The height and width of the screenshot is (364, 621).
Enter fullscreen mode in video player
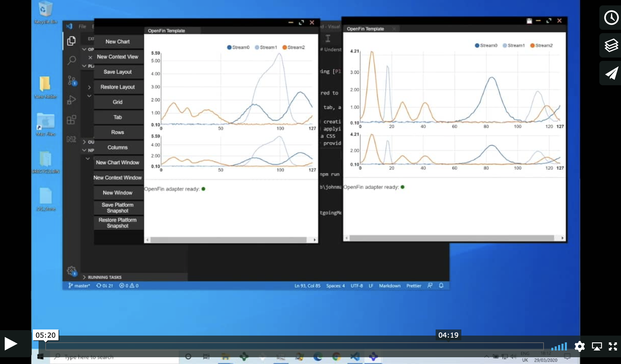(x=613, y=346)
